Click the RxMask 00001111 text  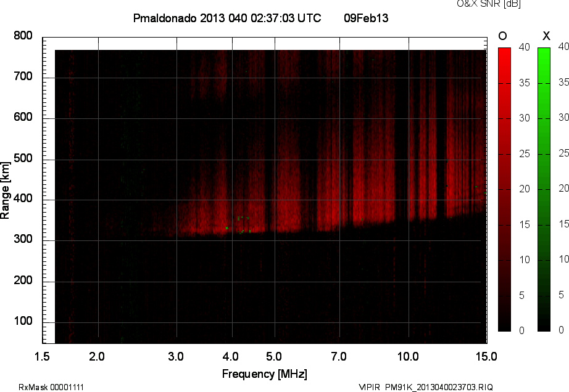[51, 387]
